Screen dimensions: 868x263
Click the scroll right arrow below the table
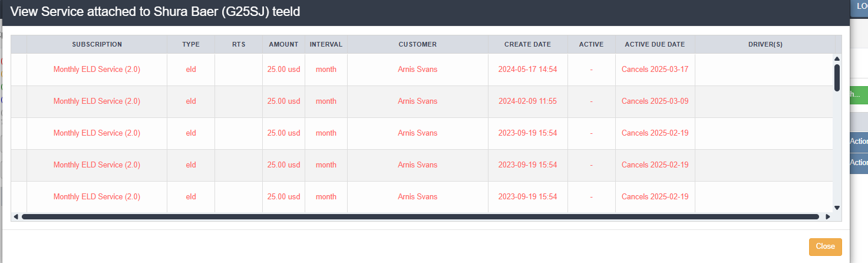coord(828,217)
